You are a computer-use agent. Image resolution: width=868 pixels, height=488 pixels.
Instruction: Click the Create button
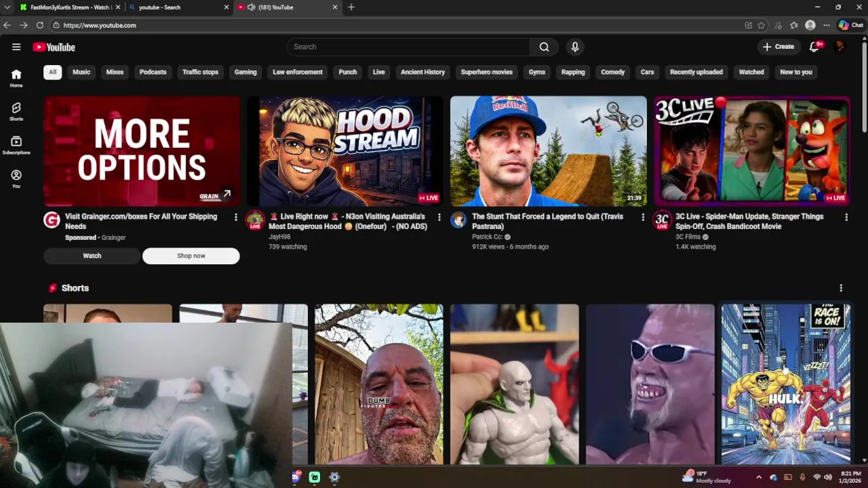pos(778,47)
